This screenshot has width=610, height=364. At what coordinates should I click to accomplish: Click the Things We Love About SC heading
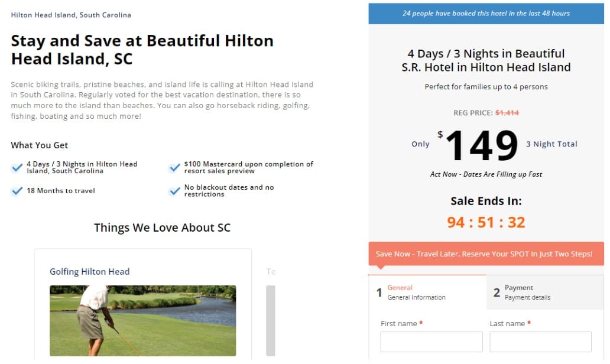[x=162, y=227]
